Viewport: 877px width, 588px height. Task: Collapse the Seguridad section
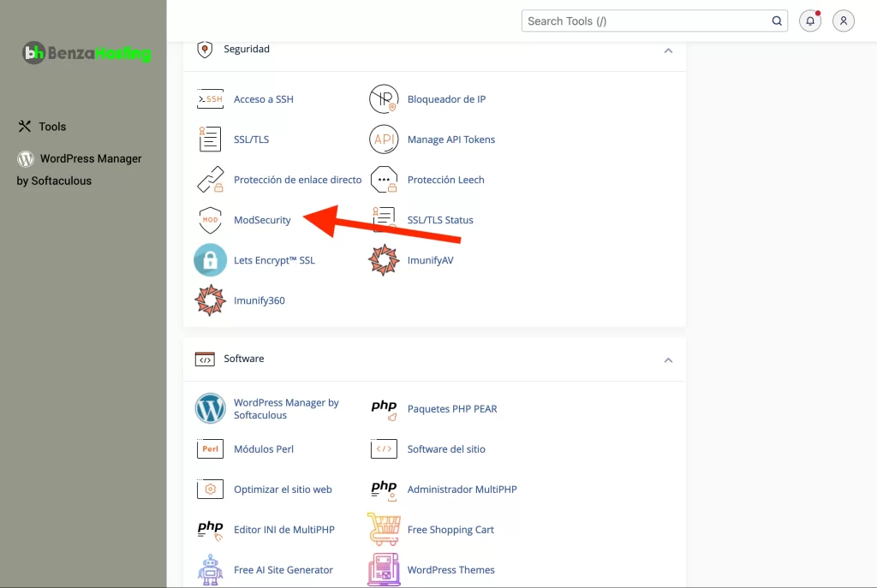668,50
